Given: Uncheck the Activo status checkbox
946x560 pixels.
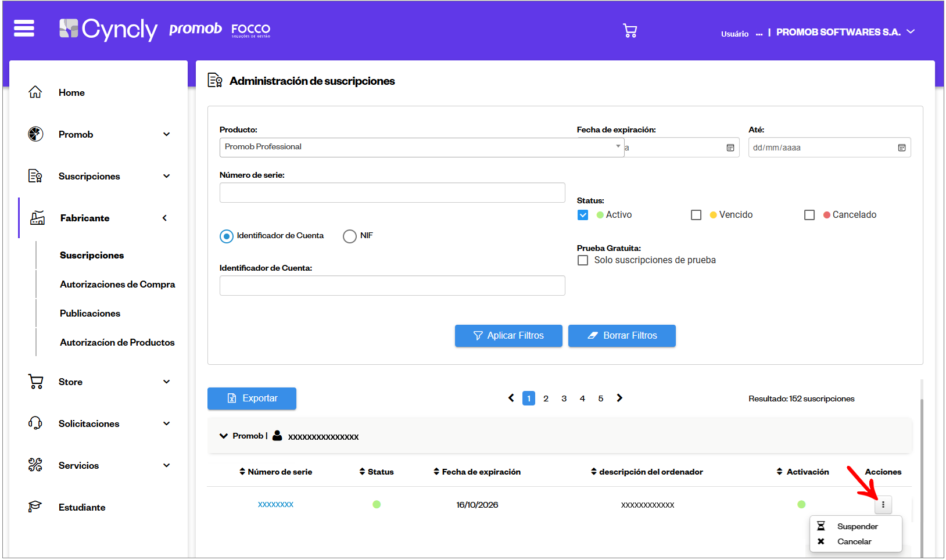Looking at the screenshot, I should coord(583,215).
